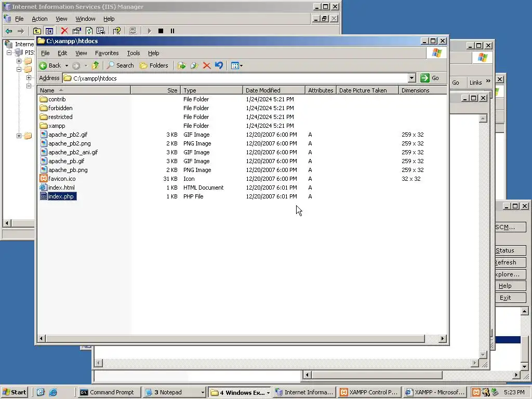The width and height of the screenshot is (532, 399).
Task: Click the horizontal scrollbar in the htdocs window
Action: (x=235, y=338)
